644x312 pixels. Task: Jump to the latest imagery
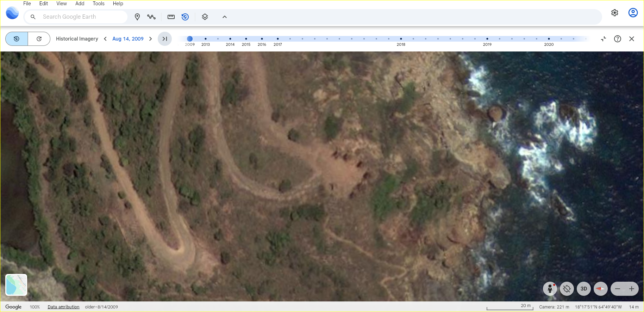[x=165, y=39]
